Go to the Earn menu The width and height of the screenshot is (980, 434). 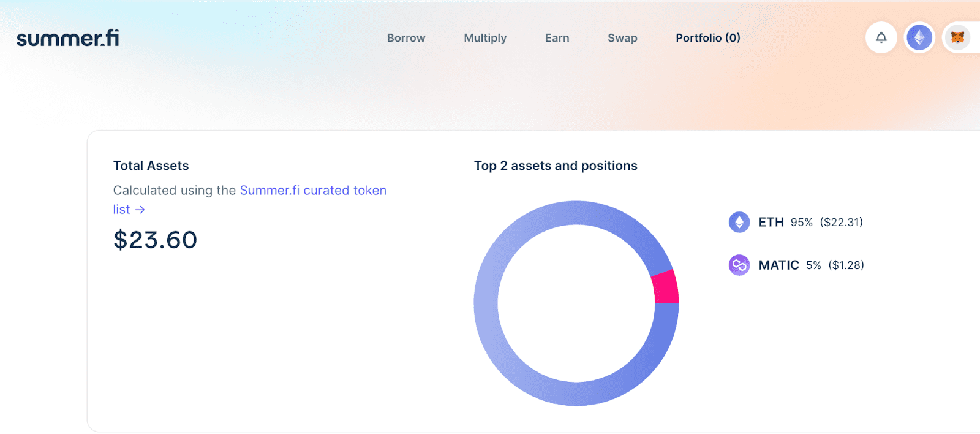pyautogui.click(x=557, y=38)
